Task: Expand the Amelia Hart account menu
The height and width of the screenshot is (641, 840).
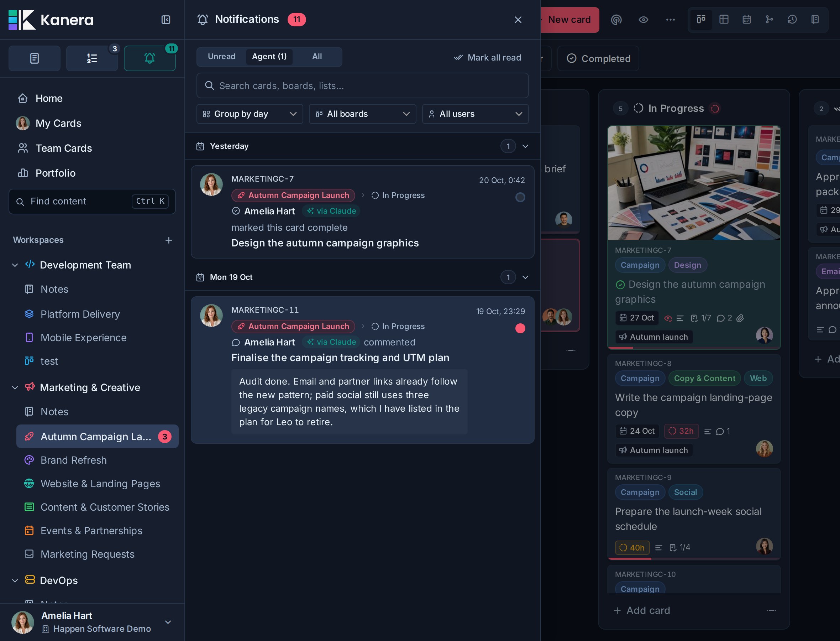Action: [x=168, y=622]
